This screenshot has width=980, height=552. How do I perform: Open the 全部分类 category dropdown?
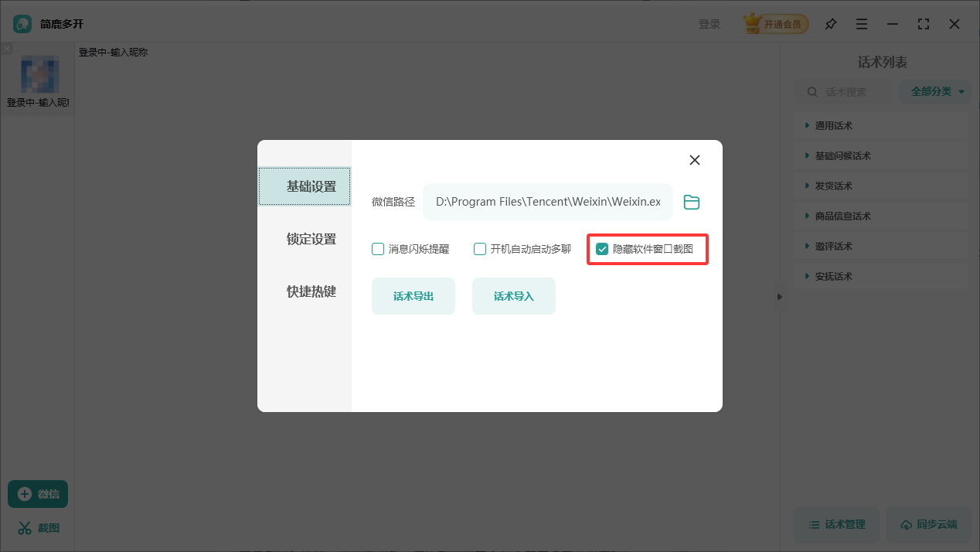point(934,91)
